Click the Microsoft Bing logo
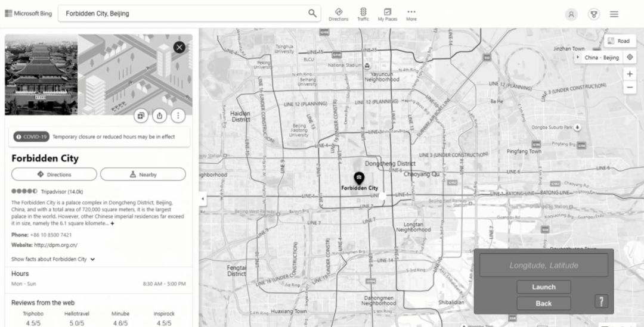Viewport: 644px width, 327px height. point(29,14)
